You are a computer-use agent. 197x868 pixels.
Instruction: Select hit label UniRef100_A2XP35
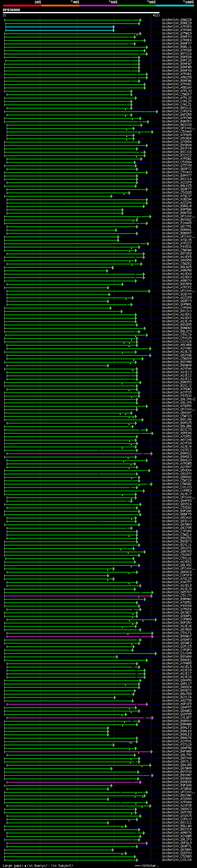pos(177,806)
